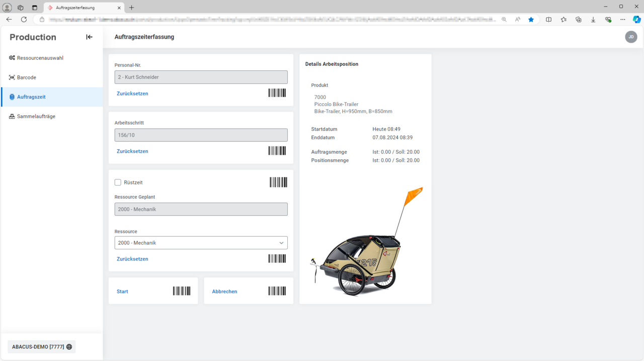The image size is (644, 361).
Task: Open browser essentials heart icon
Action: [608, 20]
